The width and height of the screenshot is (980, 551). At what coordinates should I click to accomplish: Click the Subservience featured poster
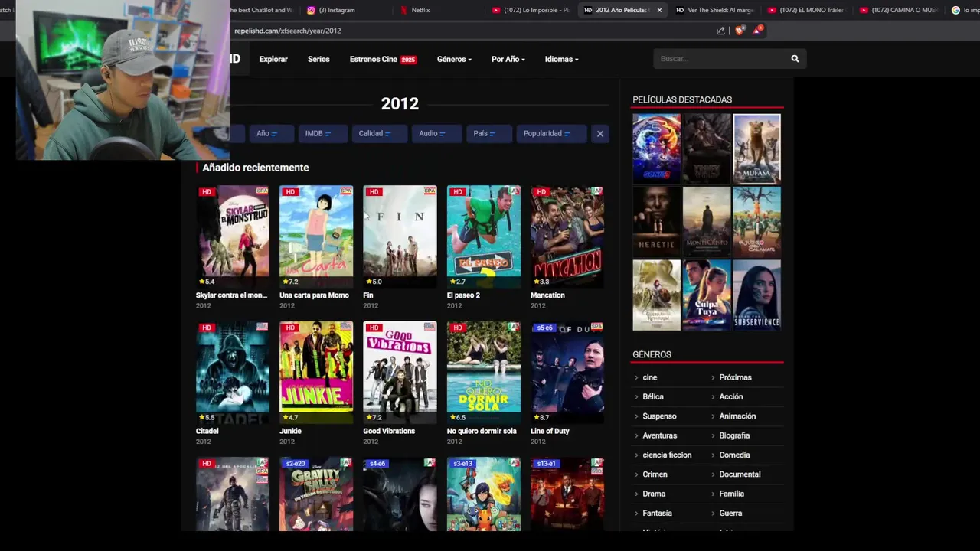[756, 295]
